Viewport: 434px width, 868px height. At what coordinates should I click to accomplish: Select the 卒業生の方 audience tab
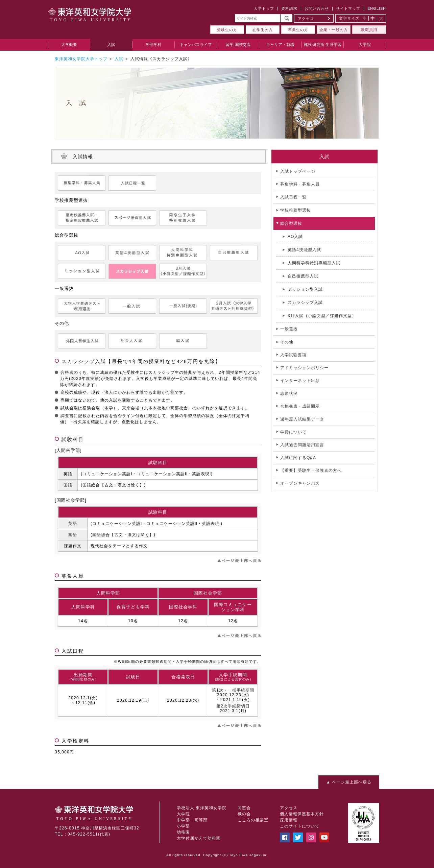click(x=298, y=30)
